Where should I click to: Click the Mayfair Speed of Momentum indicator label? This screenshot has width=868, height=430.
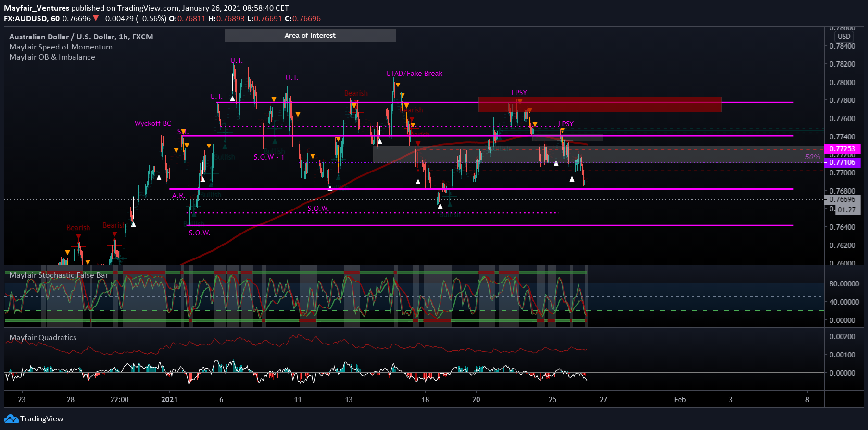click(61, 47)
